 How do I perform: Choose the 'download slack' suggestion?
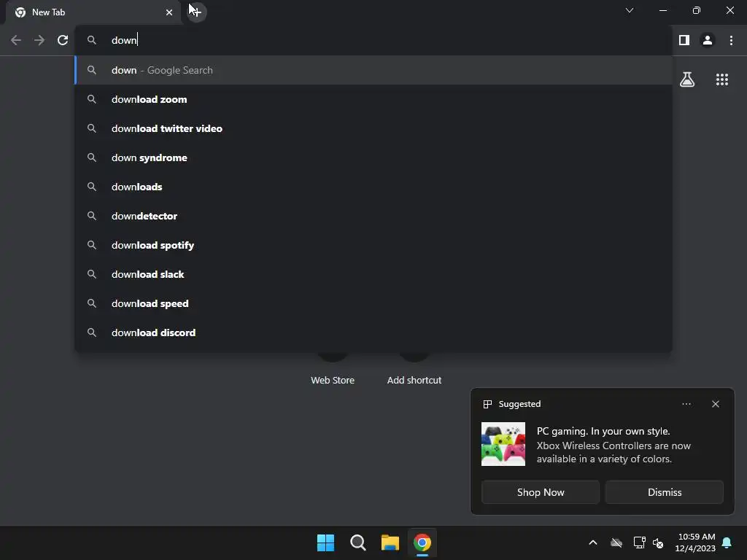pyautogui.click(x=374, y=274)
